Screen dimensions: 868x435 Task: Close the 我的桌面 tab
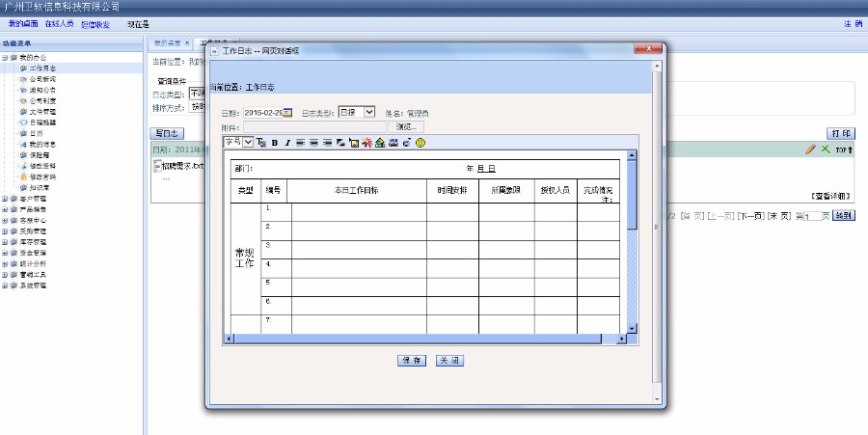(x=187, y=42)
